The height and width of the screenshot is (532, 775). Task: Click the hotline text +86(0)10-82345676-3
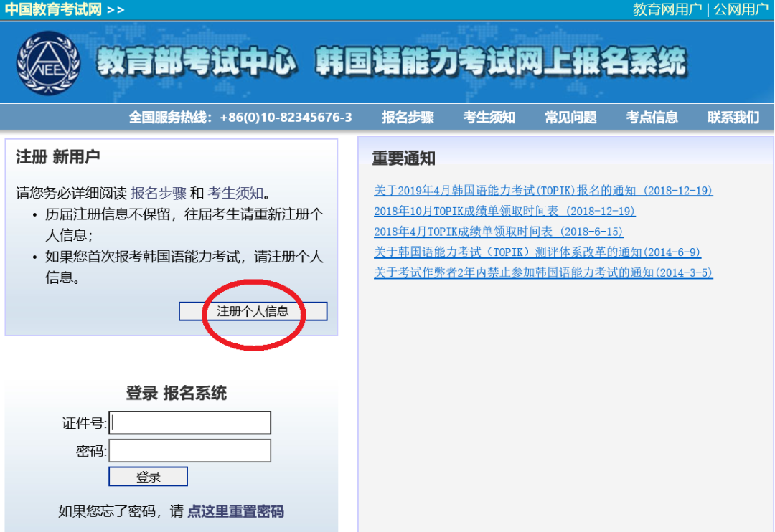point(286,118)
